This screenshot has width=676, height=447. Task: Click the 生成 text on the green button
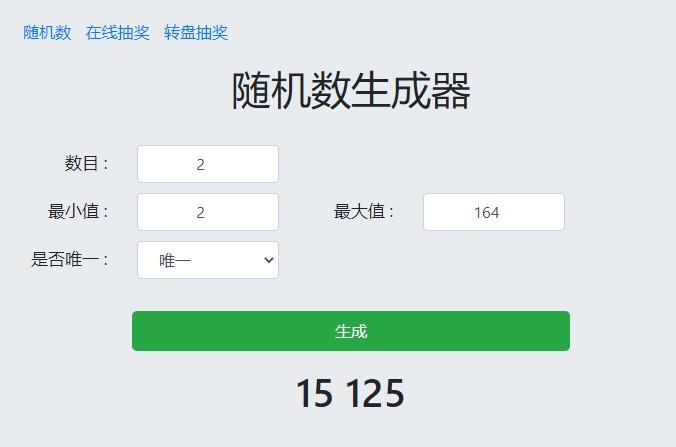pos(351,331)
